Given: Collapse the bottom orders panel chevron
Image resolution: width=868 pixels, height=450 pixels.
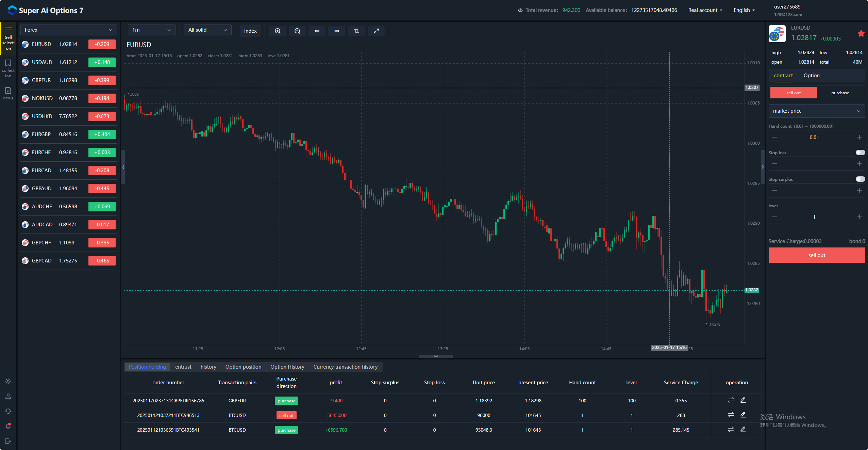Looking at the screenshot, I should pyautogui.click(x=436, y=356).
